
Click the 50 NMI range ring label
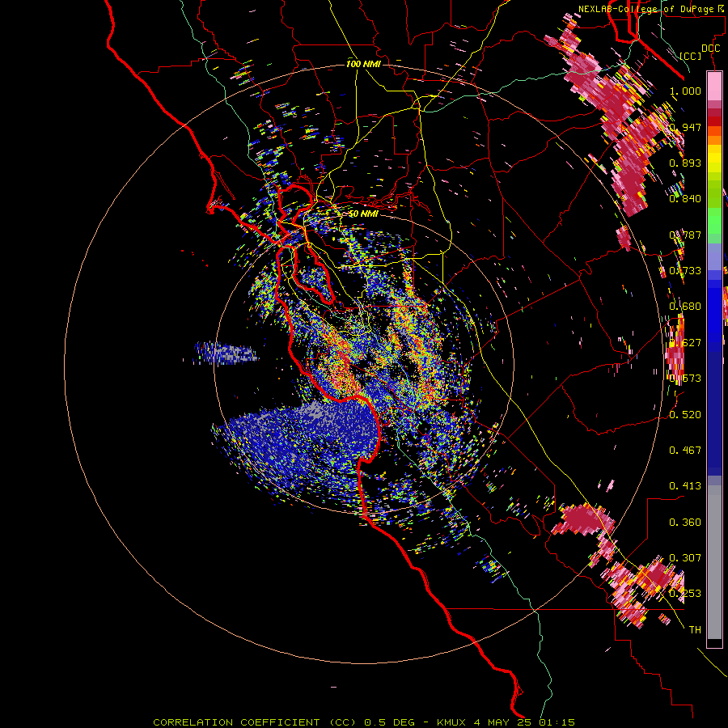tap(363, 214)
